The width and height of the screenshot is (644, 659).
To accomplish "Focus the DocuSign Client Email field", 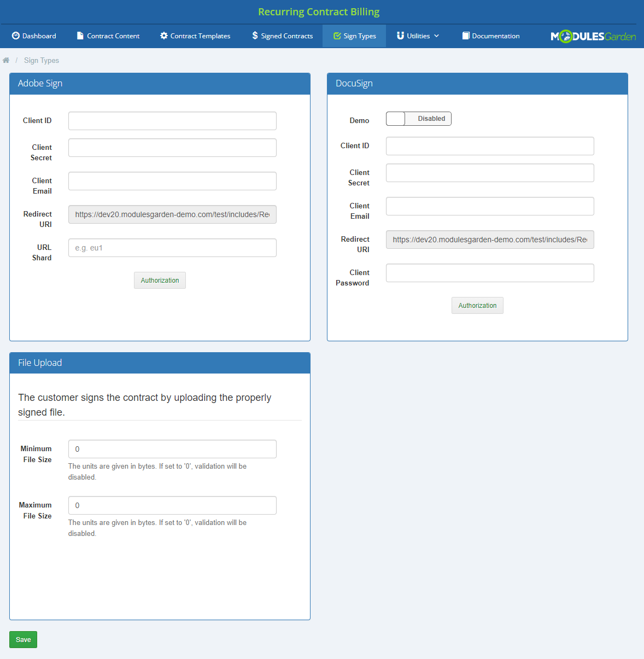I will [x=490, y=206].
